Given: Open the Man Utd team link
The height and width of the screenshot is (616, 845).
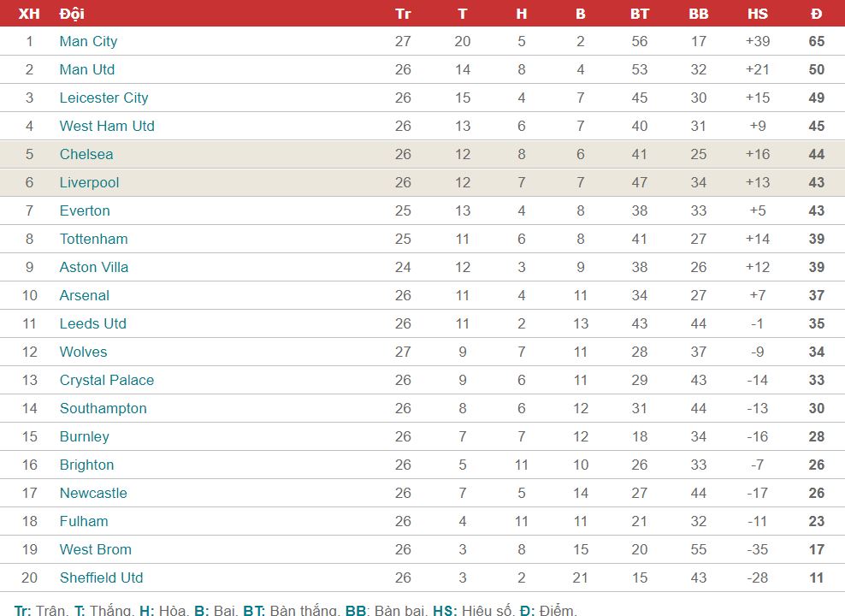Looking at the screenshot, I should (x=86, y=69).
